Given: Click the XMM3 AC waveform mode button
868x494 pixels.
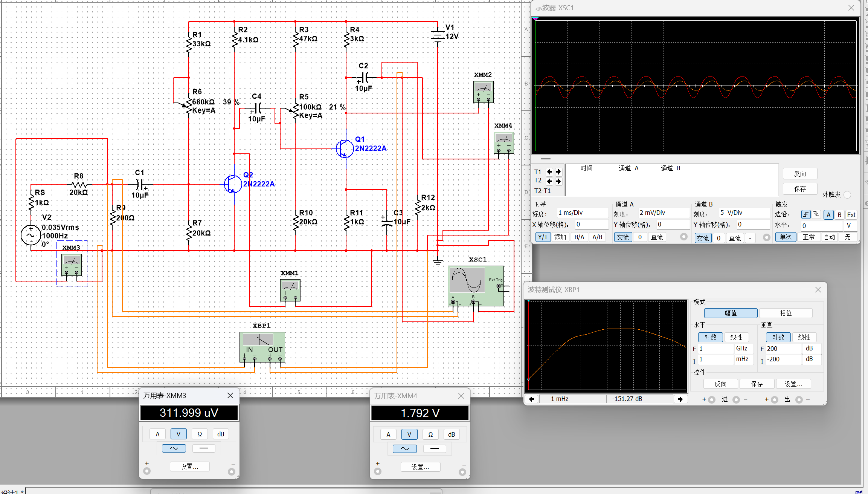Looking at the screenshot, I should coord(174,448).
